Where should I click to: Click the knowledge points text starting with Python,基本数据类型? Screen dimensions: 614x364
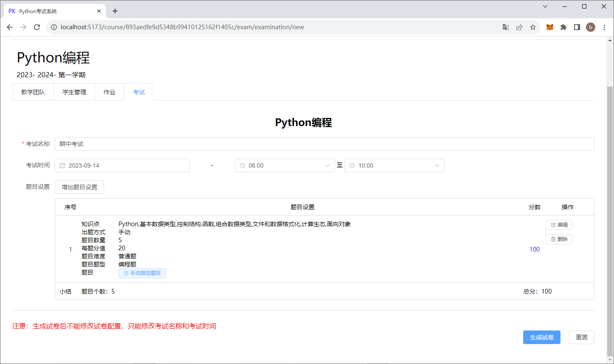[x=234, y=224]
